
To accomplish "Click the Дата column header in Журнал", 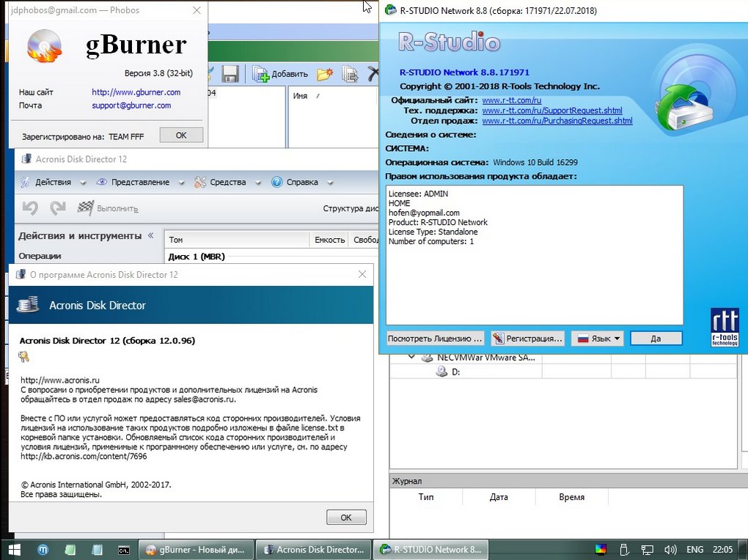I will coord(499,497).
